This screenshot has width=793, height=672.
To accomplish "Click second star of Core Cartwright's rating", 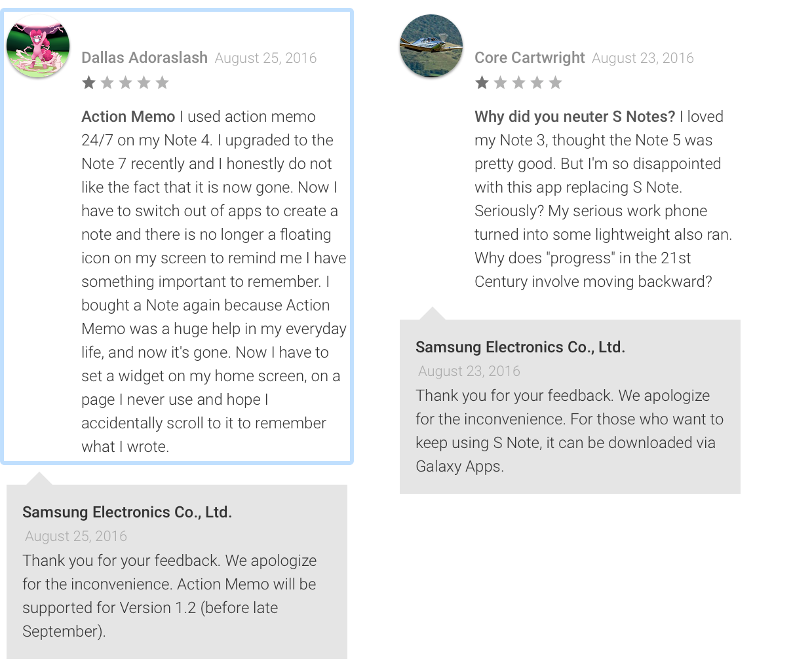I will point(501,83).
